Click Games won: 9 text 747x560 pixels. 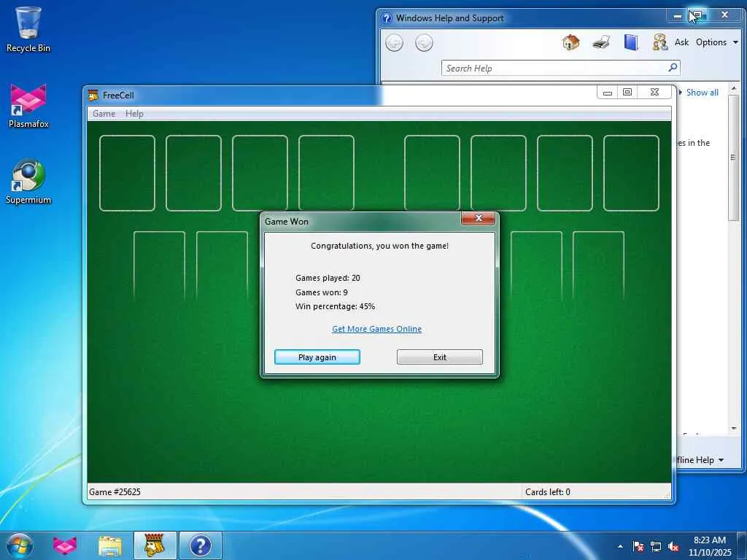pyautogui.click(x=322, y=292)
